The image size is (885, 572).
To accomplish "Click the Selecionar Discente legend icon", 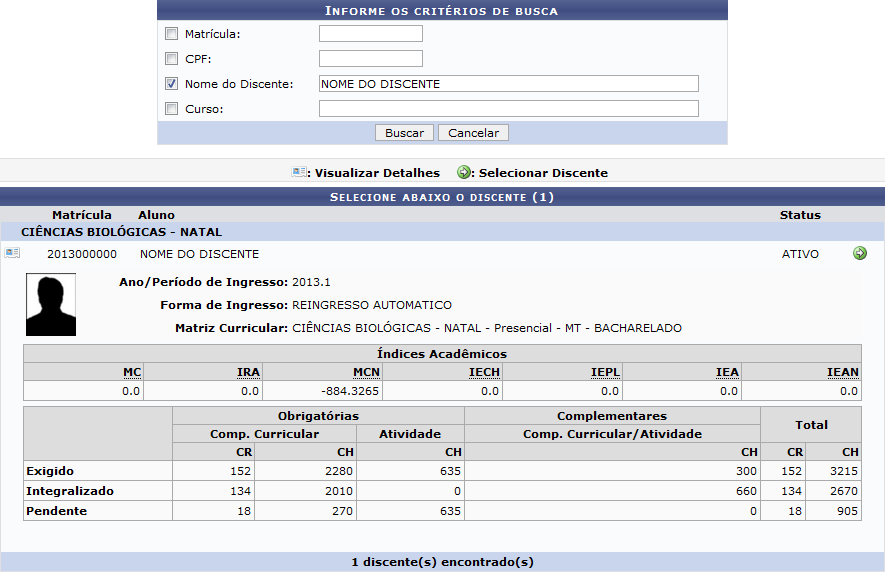I will pos(464,172).
